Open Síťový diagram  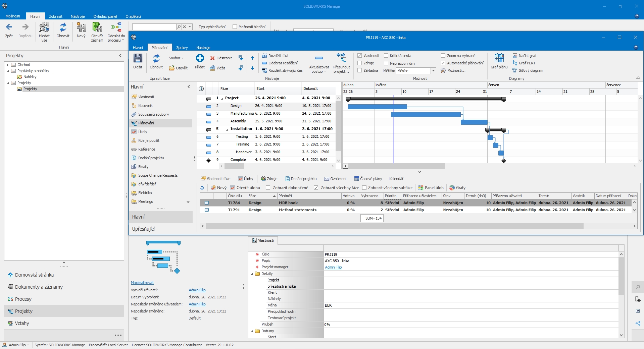coord(528,70)
